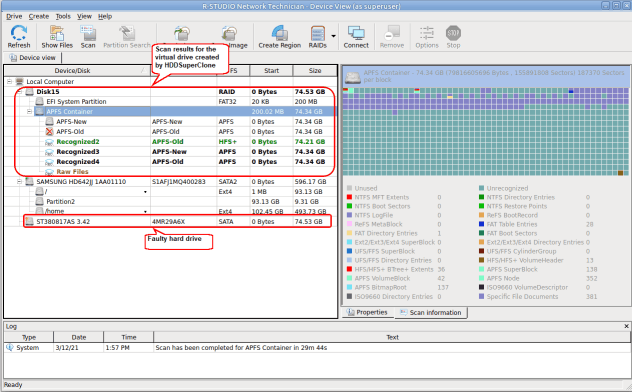This screenshot has height=392, width=632.
Task: Click the Create Region toolbar icon
Action: [x=280, y=37]
